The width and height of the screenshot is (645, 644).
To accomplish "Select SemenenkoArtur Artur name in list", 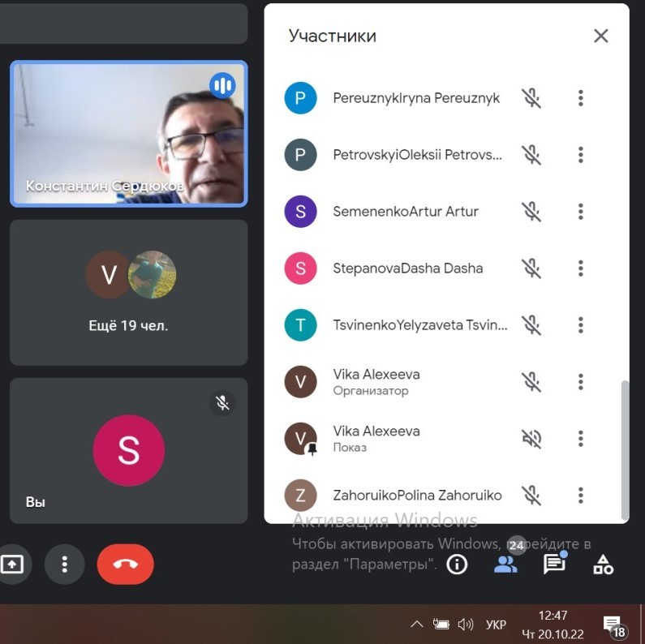I will pos(406,212).
